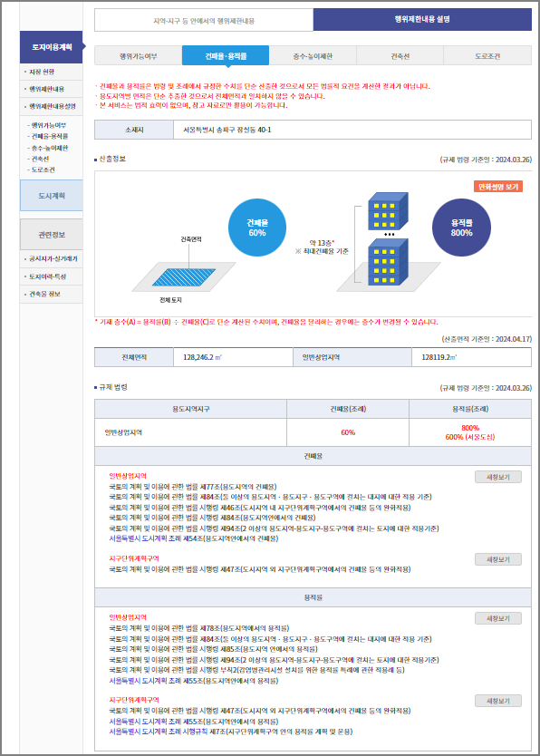540x756 pixels.
Task: Click the 산출정보 section heading
Action: pos(112,159)
